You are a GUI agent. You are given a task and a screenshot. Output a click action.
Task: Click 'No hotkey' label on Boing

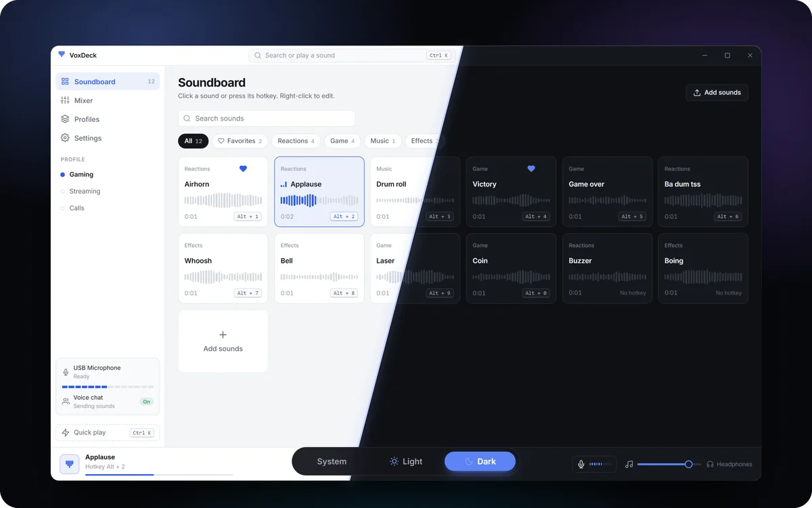click(729, 293)
